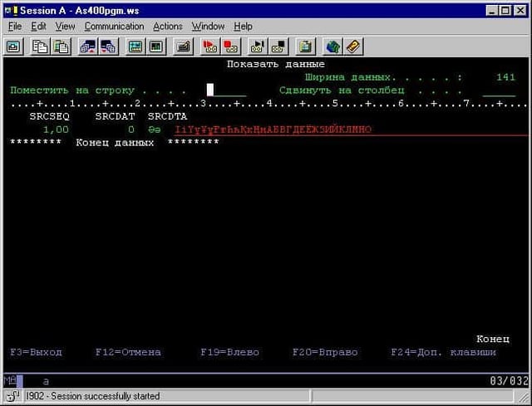Open Display setup from toolbar
Viewport: 532px width, 406px height.
click(x=135, y=46)
